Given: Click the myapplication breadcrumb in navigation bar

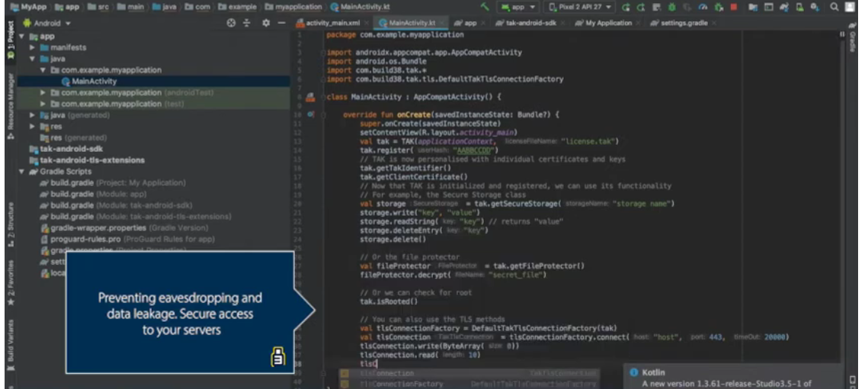Looking at the screenshot, I should [x=294, y=7].
